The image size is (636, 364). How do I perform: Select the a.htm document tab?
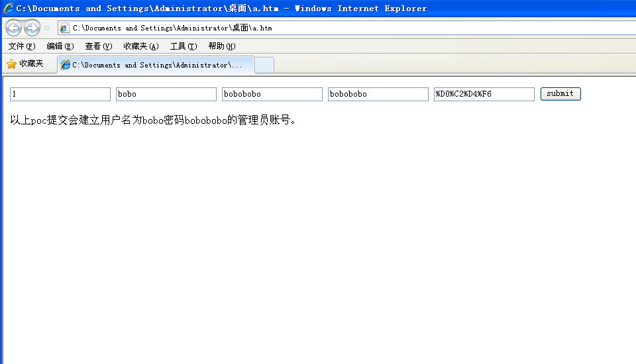click(x=156, y=65)
